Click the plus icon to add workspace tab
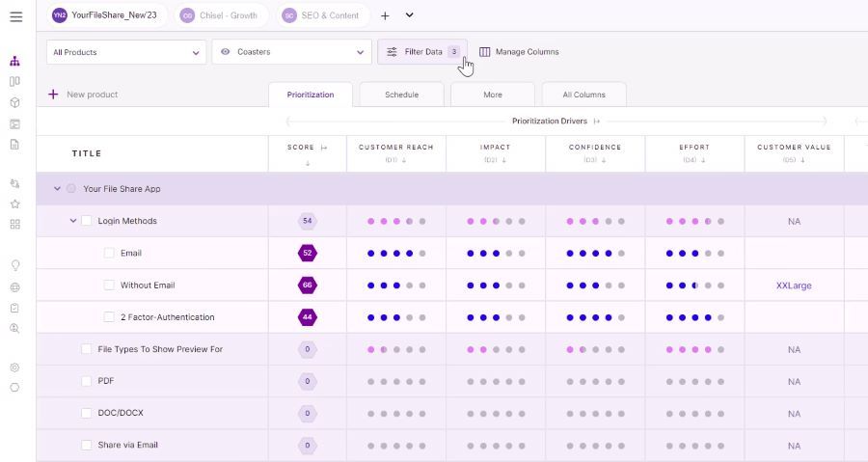 385,16
